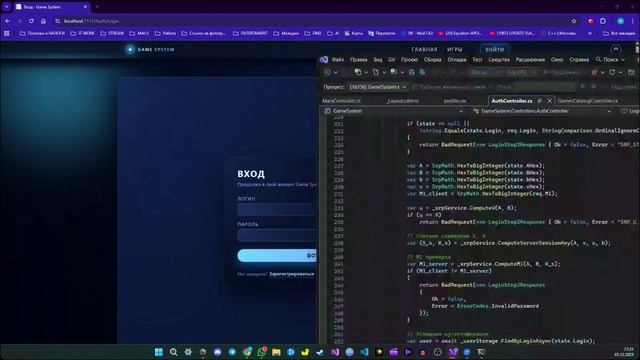The width and height of the screenshot is (640, 360).
Task: Switch to MainController.cs tab
Action: click(x=342, y=101)
